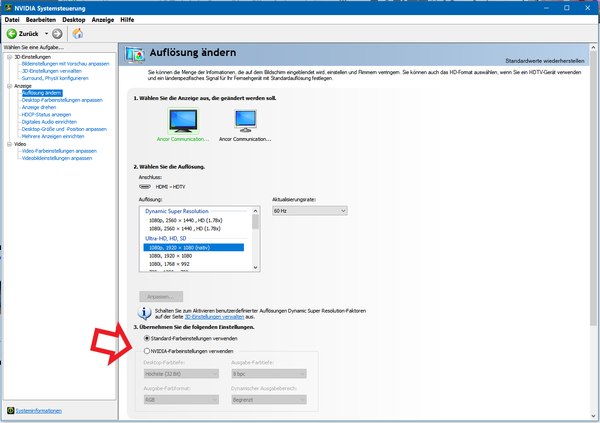The width and height of the screenshot is (600, 423).
Task: Click the Systeminformationen icon at bottom left
Action: coord(9,410)
